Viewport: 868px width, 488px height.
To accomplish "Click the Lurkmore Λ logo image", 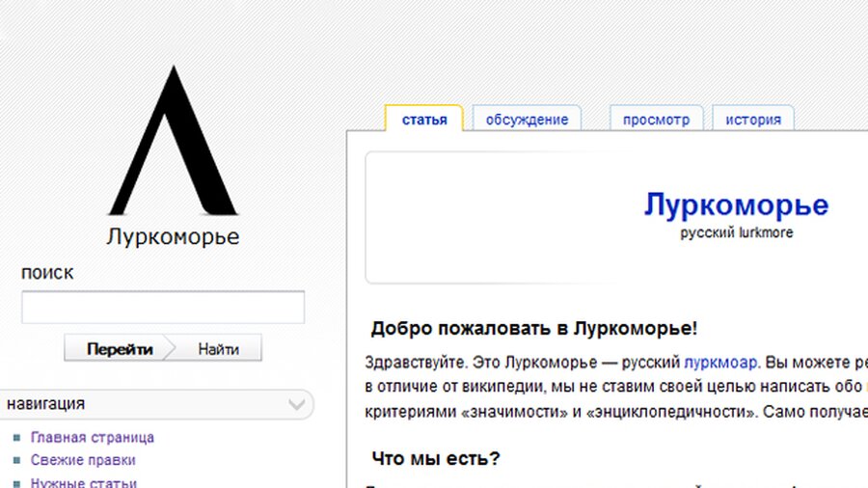I will 172,142.
